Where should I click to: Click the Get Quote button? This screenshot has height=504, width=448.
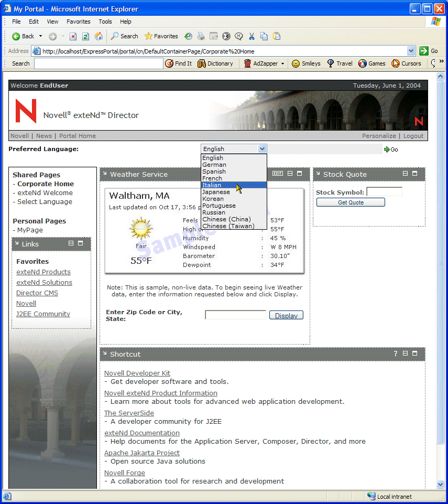tap(351, 202)
